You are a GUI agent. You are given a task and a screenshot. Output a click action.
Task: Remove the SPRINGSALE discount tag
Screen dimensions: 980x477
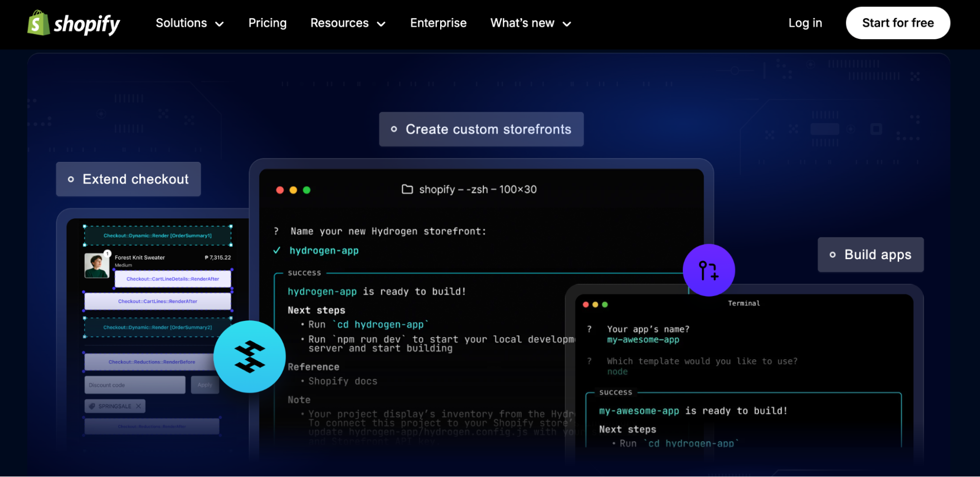(x=139, y=406)
